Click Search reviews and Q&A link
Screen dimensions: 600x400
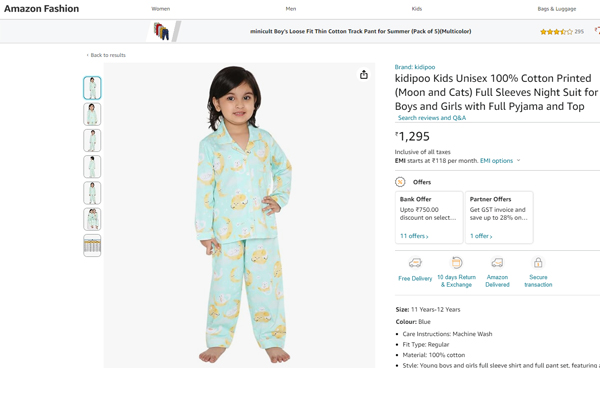[x=432, y=118]
